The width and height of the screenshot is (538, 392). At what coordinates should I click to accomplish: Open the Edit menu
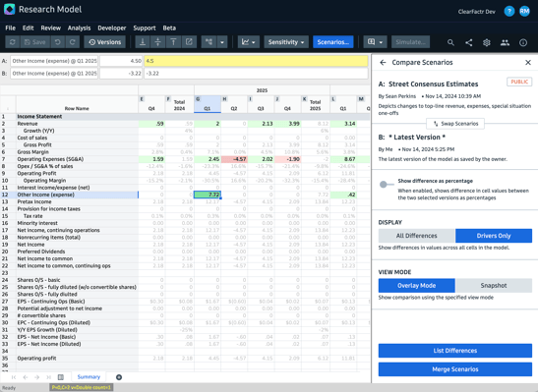click(29, 28)
